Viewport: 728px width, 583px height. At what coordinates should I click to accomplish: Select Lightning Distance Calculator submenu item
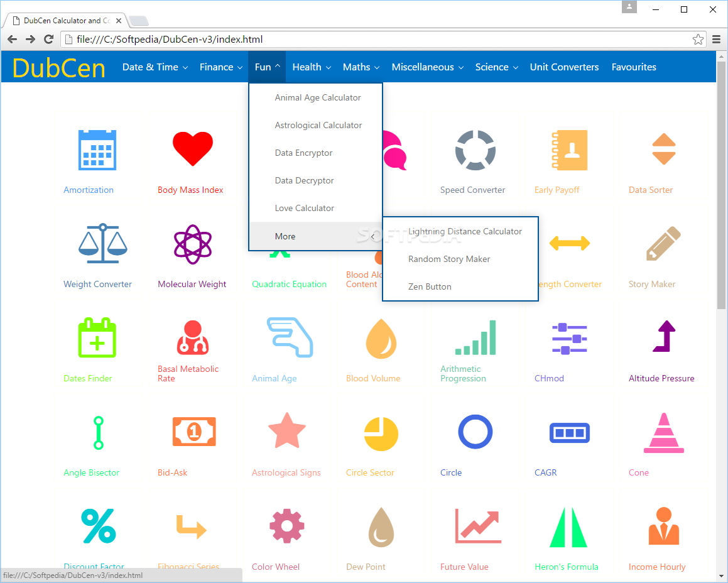460,231
